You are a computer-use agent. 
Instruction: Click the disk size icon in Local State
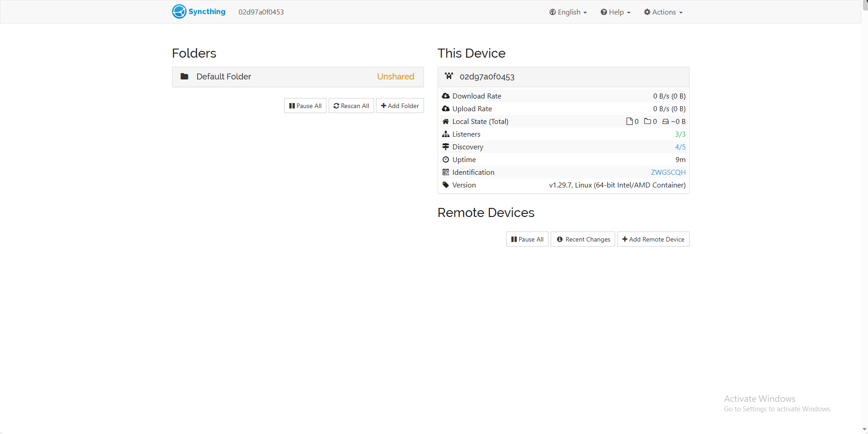[666, 122]
